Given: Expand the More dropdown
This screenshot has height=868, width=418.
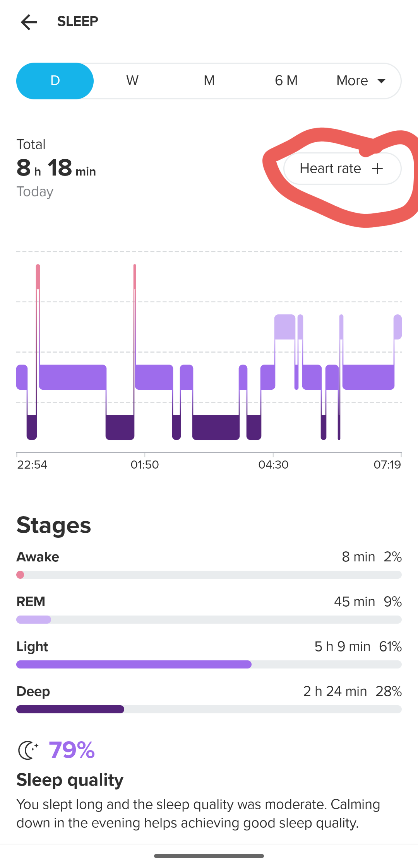Looking at the screenshot, I should tap(361, 81).
